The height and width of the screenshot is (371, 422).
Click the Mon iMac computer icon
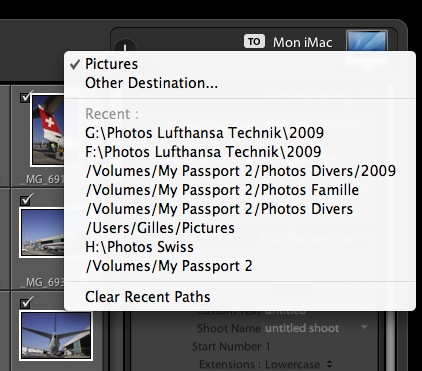(367, 41)
